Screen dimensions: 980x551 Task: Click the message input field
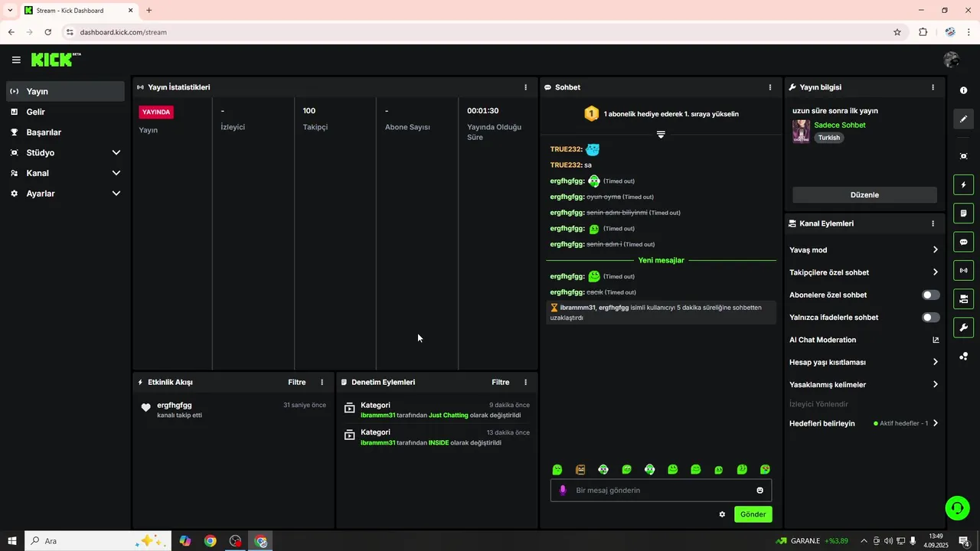point(661,491)
